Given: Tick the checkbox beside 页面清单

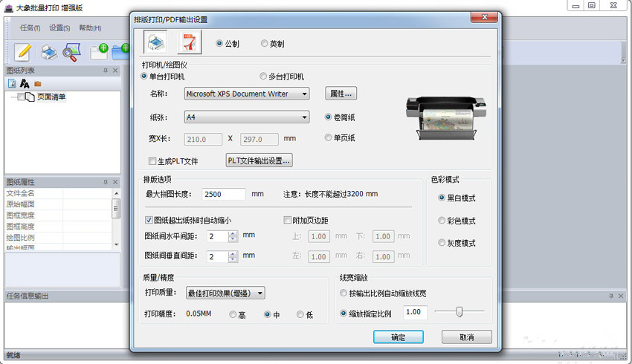Looking at the screenshot, I should tap(21, 97).
